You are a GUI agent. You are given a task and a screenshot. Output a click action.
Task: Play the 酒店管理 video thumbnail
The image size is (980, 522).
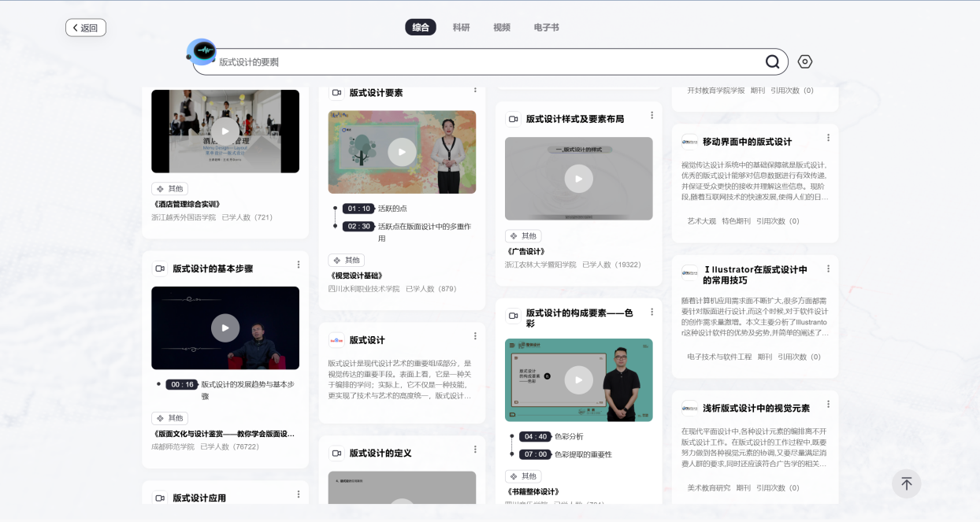point(225,131)
